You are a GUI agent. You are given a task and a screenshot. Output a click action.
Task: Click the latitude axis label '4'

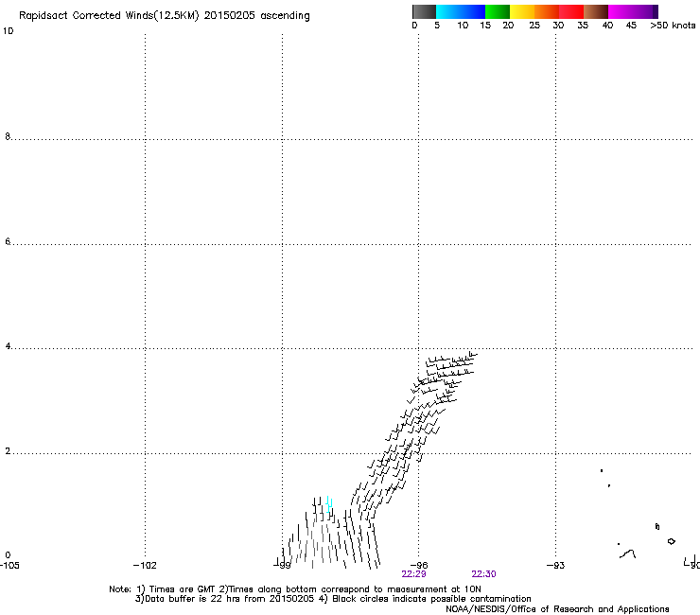(8, 346)
